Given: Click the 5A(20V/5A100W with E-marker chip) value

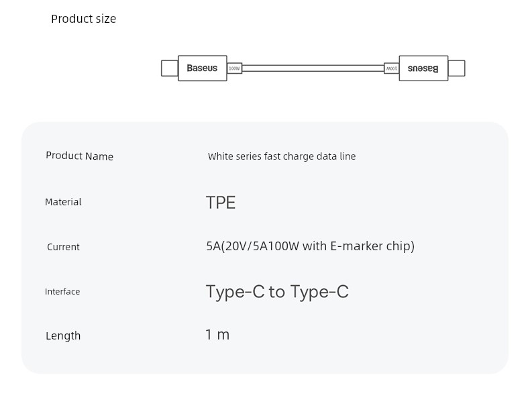Looking at the screenshot, I should click(x=311, y=246).
